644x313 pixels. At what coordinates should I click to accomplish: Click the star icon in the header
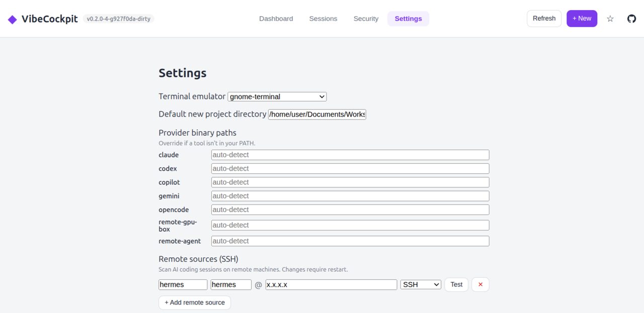[x=610, y=18]
